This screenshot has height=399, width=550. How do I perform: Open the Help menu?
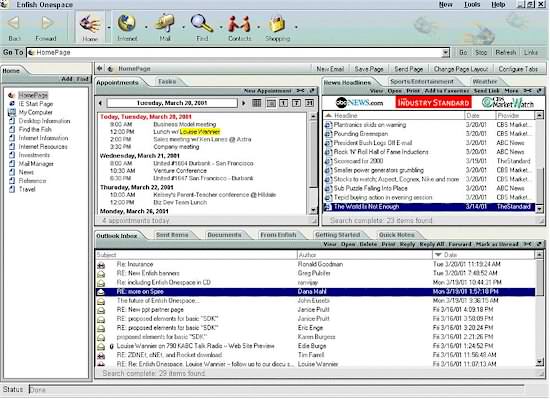pyautogui.click(x=498, y=5)
